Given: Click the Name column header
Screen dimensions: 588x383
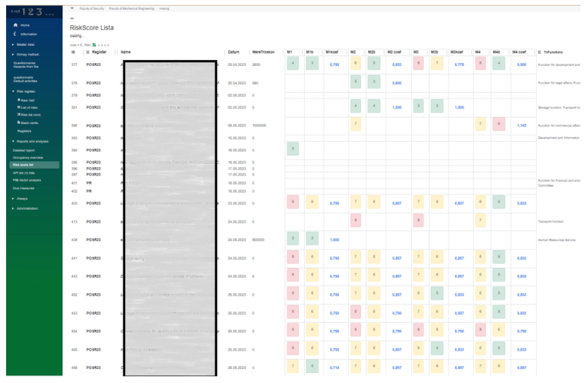Looking at the screenshot, I should click(x=126, y=52).
